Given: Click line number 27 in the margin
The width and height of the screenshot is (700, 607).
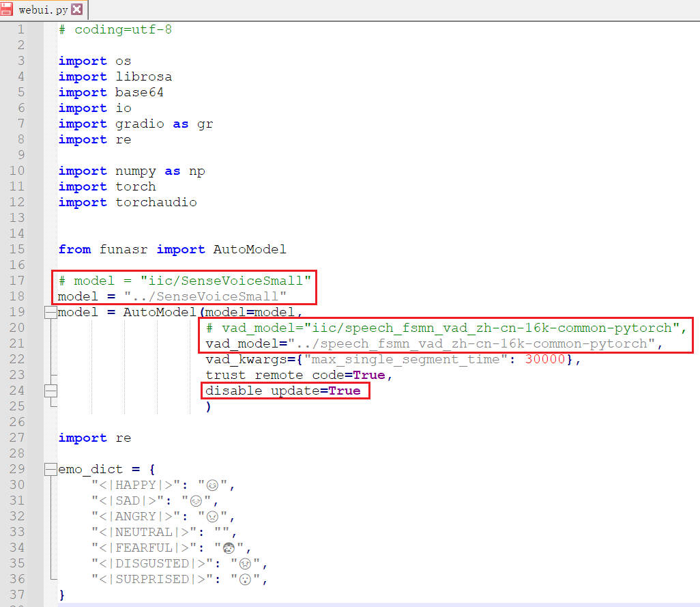Looking at the screenshot, I should [17, 438].
